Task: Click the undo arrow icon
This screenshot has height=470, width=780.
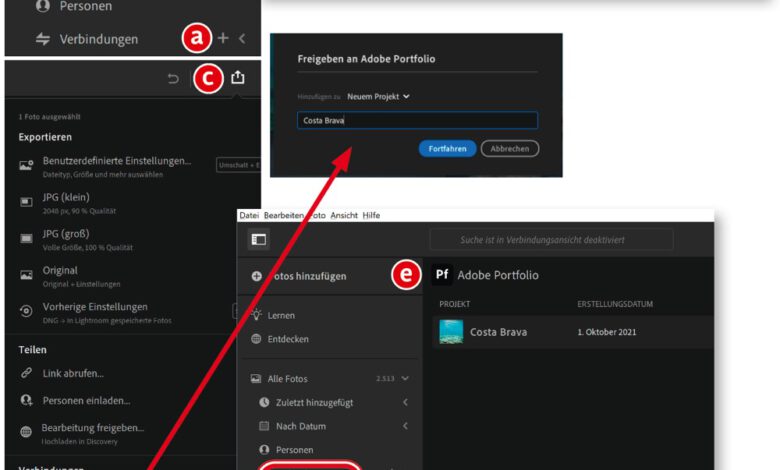Action: (173, 79)
